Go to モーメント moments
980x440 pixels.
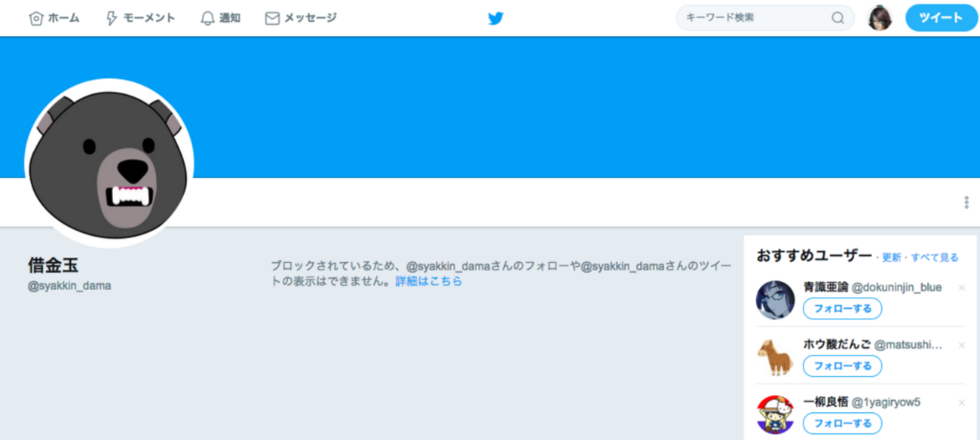point(140,18)
